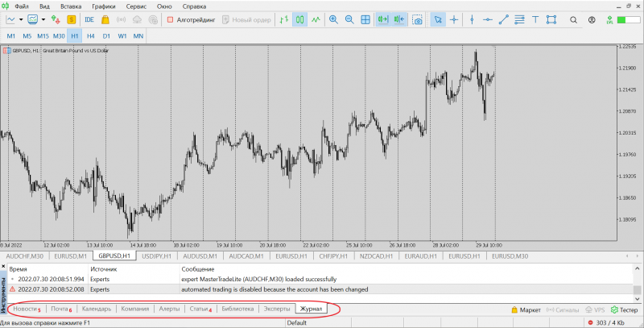The height and width of the screenshot is (328, 644).
Task: Switch chart to candlesticks mode
Action: [x=299, y=19]
